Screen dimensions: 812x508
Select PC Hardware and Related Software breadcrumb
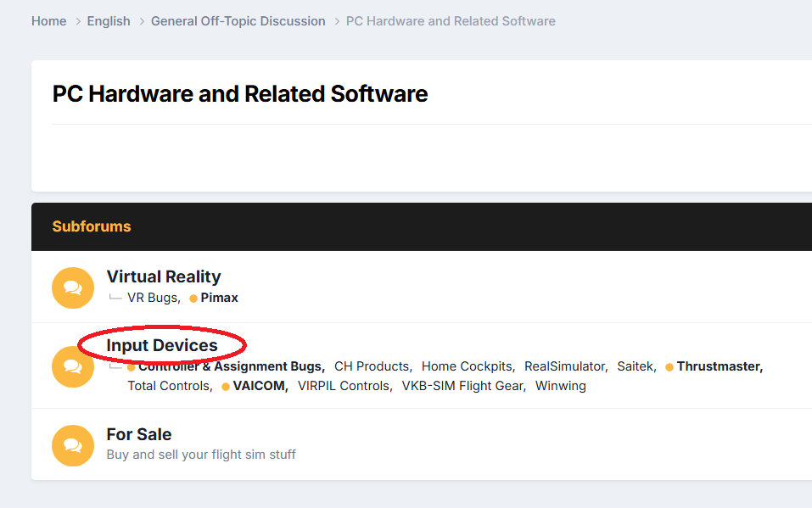tap(451, 21)
